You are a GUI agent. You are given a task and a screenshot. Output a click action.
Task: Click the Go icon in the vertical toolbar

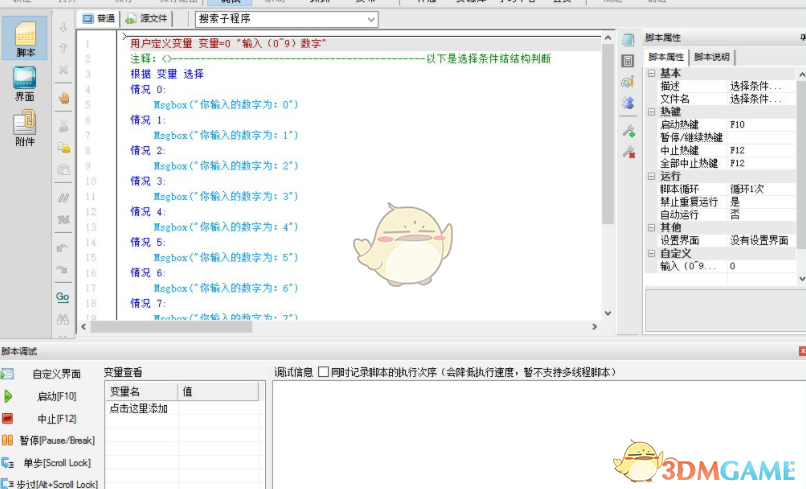pos(63,297)
